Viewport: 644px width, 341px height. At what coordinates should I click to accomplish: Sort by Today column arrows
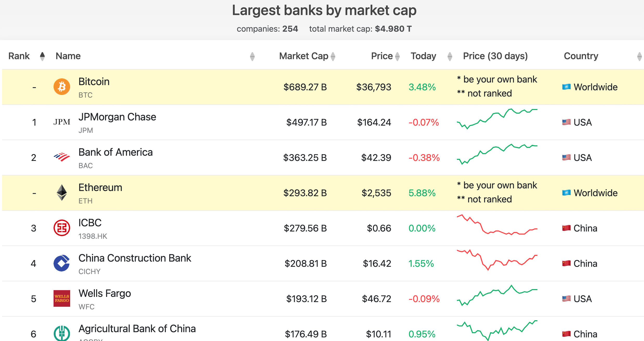pos(450,56)
